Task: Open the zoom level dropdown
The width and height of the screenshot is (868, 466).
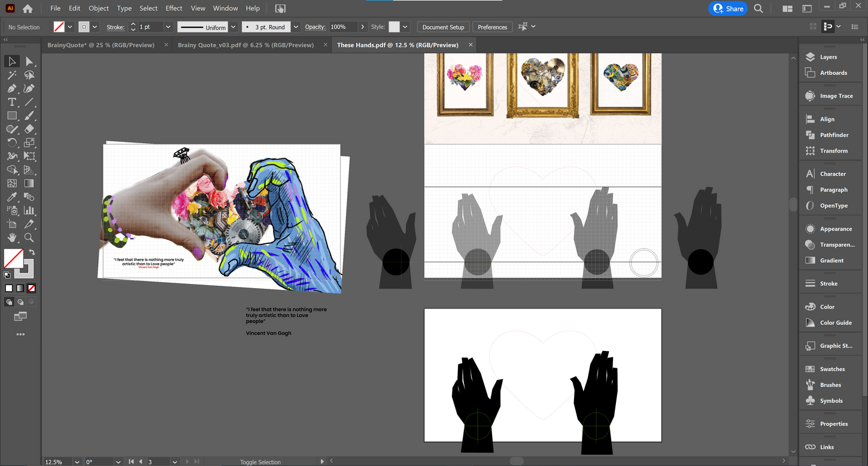Action: pyautogui.click(x=77, y=462)
